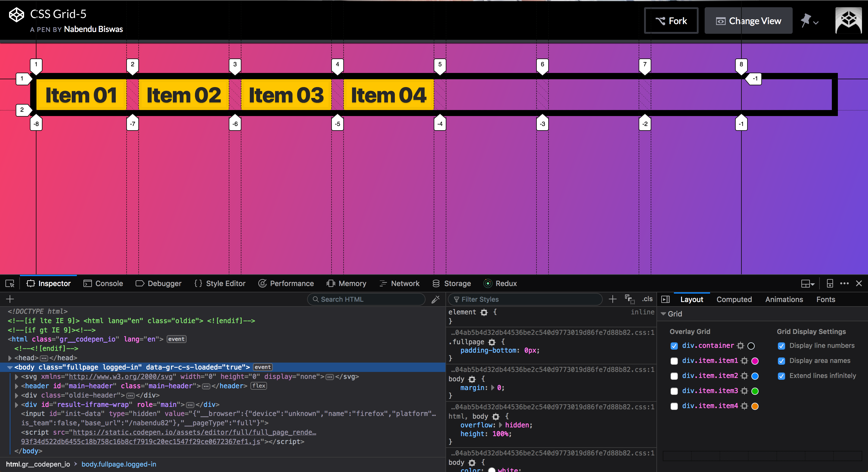The image size is (868, 472).
Task: Click target icon beside div.item.item4
Action: [744, 406]
